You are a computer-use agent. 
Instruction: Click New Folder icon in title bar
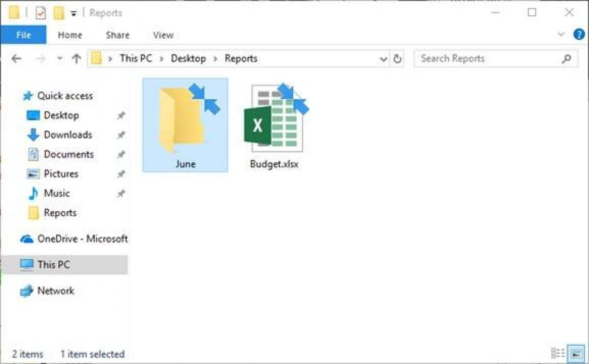click(x=58, y=13)
